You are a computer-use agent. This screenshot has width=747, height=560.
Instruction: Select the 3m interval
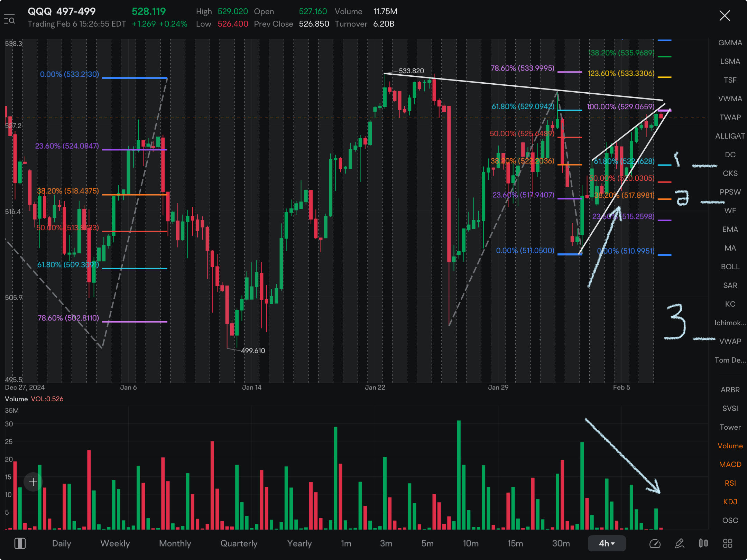386,543
